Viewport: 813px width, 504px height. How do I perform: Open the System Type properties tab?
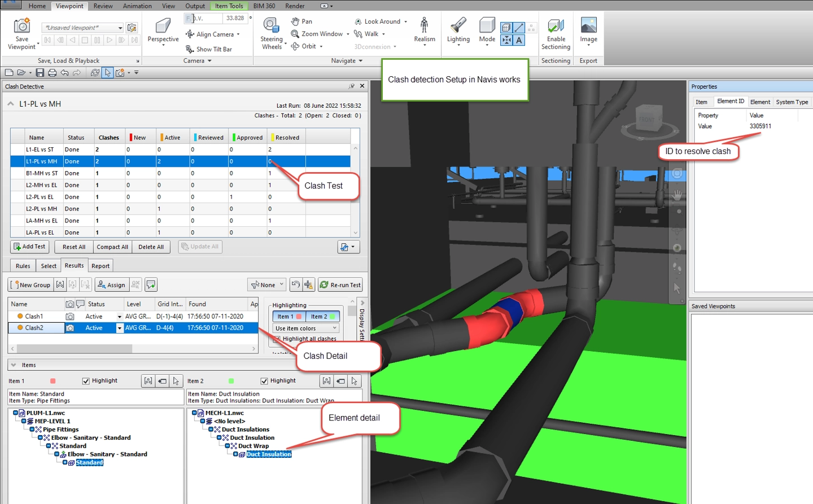point(792,102)
